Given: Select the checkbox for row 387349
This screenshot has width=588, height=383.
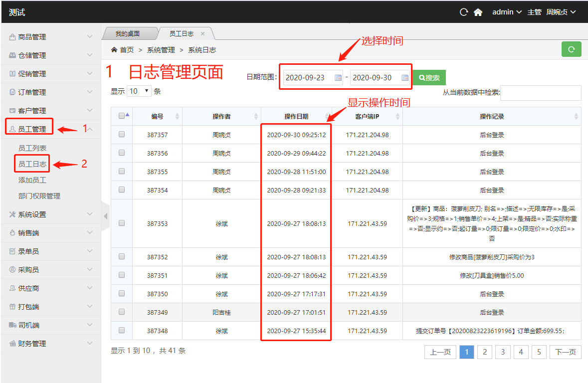Looking at the screenshot, I should point(122,312).
